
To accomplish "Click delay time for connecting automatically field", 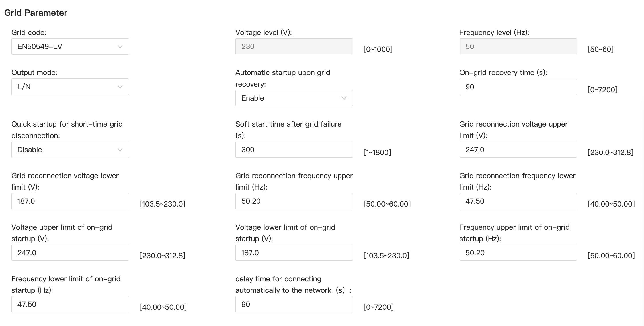I will (294, 304).
